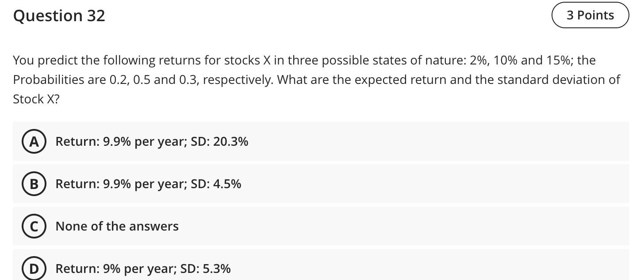Choose answer 'Return: 9% per year; SD: 5.3%'

click(x=142, y=268)
